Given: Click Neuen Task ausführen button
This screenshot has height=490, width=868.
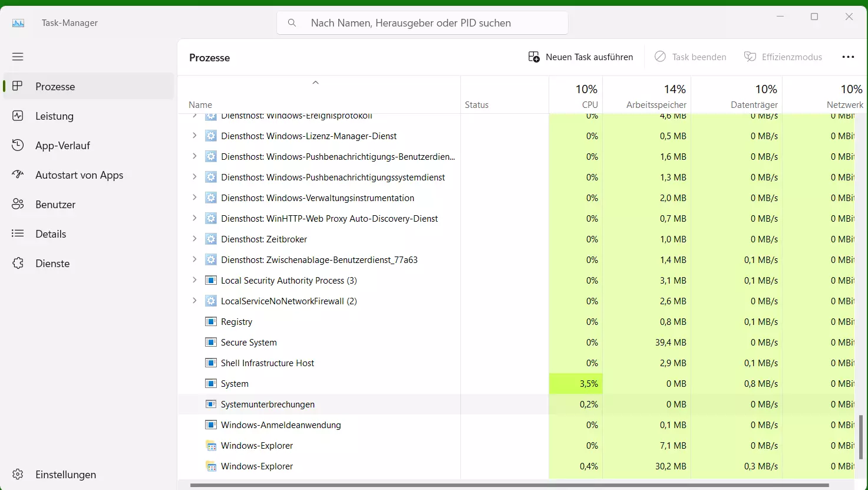Looking at the screenshot, I should coord(580,57).
